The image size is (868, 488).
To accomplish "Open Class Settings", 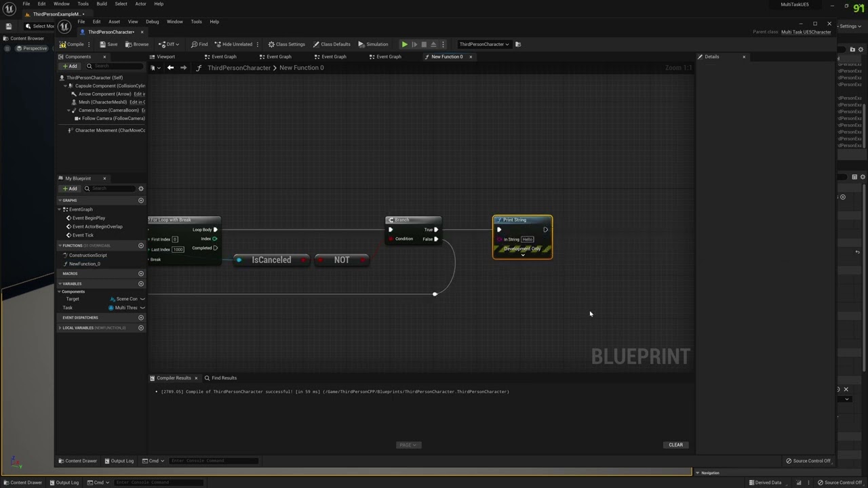I will [x=286, y=44].
